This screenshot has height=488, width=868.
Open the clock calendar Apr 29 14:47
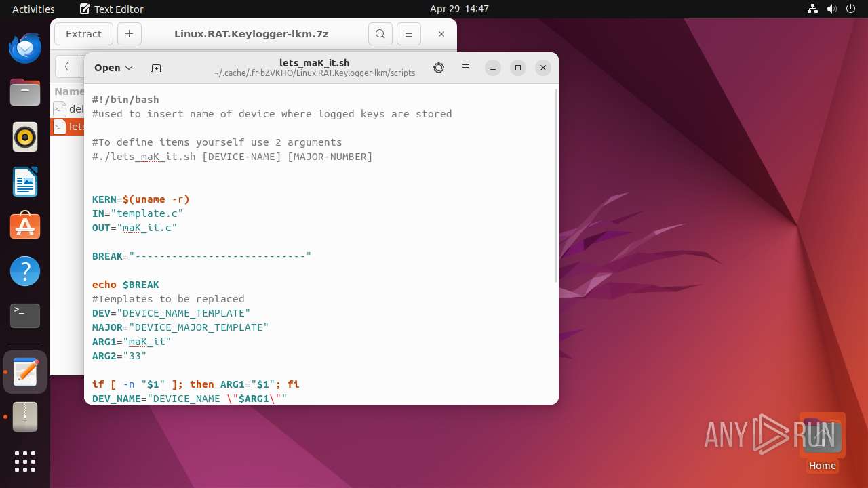pos(459,9)
